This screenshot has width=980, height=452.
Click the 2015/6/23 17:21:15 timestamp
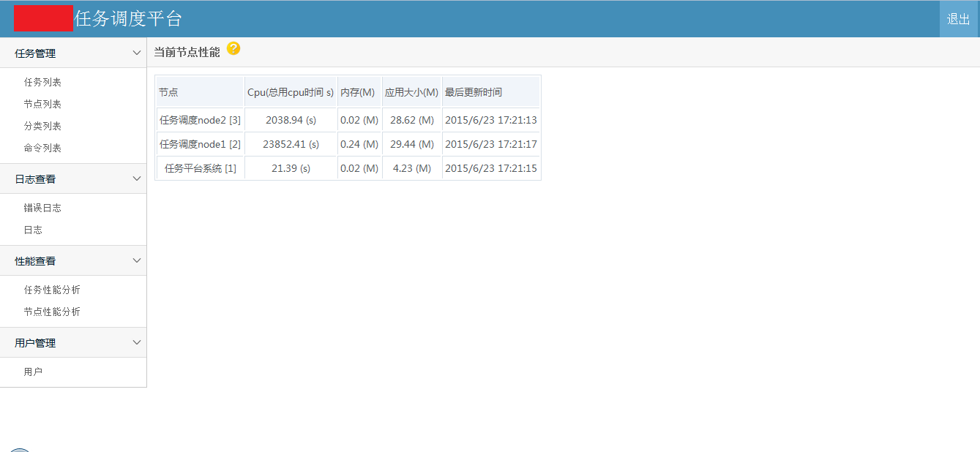click(491, 168)
